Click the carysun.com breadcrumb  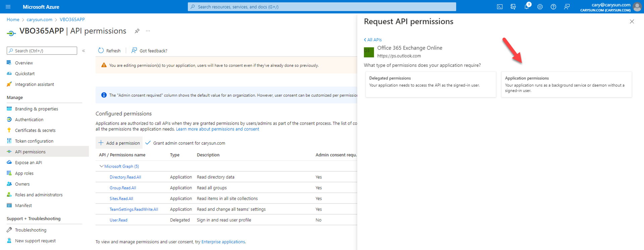point(40,19)
